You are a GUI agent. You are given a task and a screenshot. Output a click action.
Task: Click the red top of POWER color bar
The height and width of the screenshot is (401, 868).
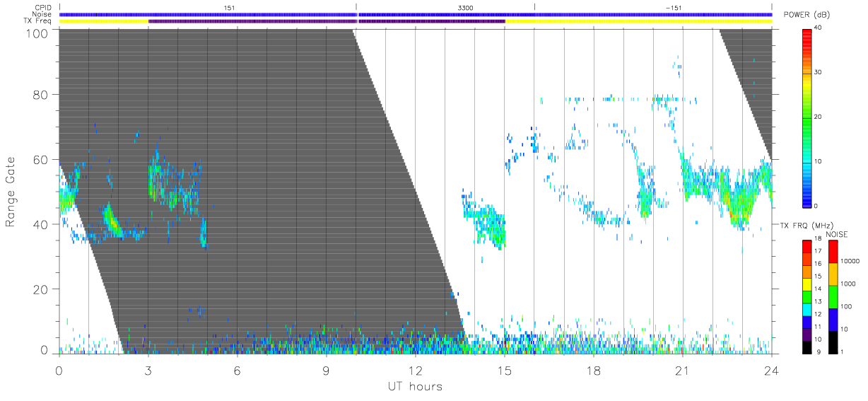point(807,34)
